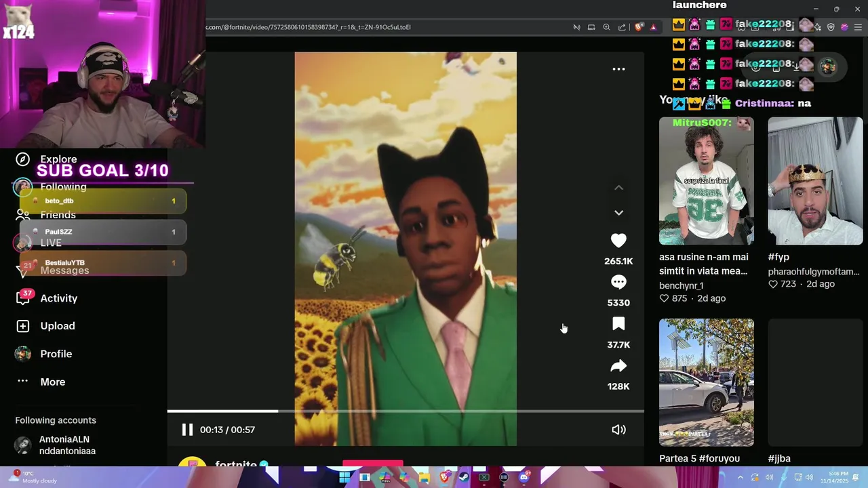Click the cast screen icon in address bar

pyautogui.click(x=591, y=27)
